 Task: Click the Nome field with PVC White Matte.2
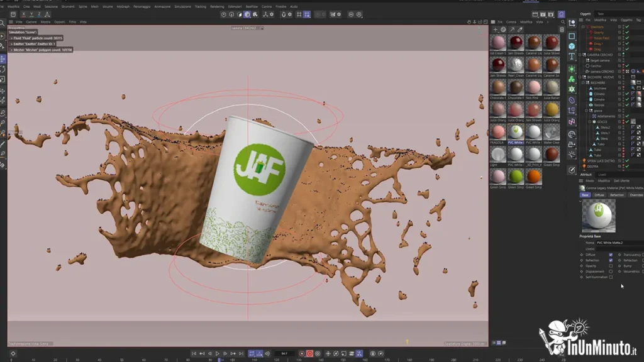click(619, 243)
